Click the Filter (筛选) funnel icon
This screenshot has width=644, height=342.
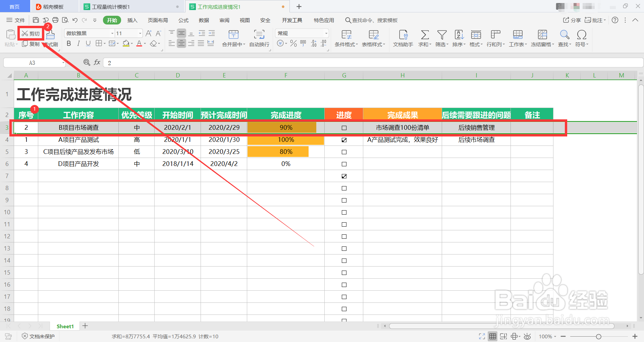click(442, 35)
